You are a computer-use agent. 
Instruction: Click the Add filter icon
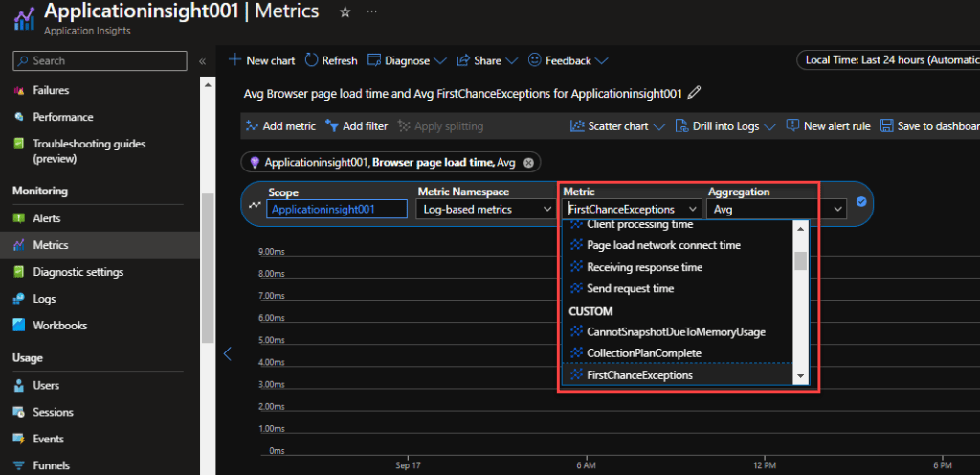pos(332,126)
